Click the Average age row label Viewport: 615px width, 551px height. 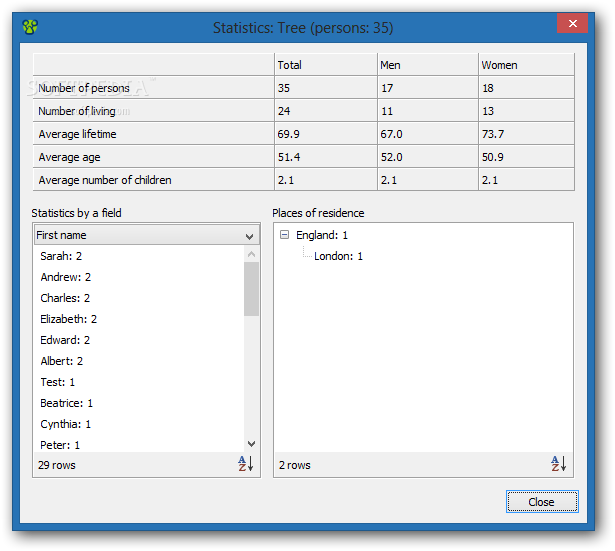point(69,157)
